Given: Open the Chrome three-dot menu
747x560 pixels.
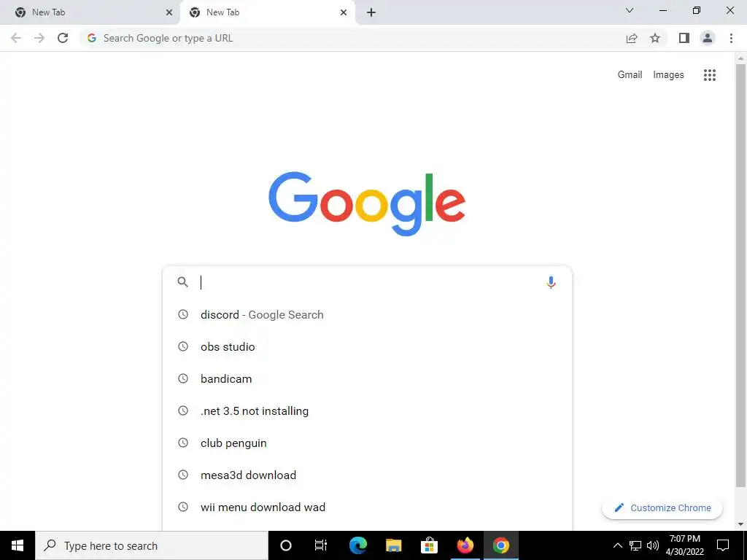Looking at the screenshot, I should (731, 38).
